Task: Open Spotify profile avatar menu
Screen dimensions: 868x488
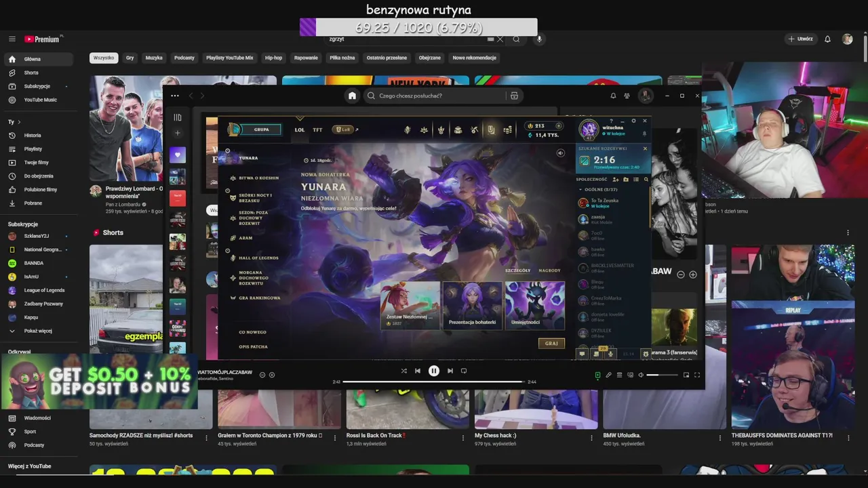Action: (646, 96)
